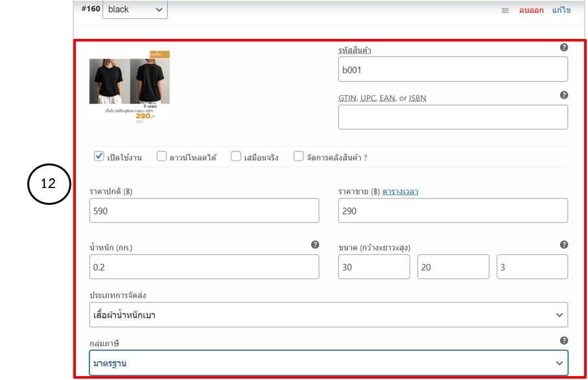588x380 pixels.
Task: Click the ราคาปกติ field showing 590
Action: click(204, 211)
